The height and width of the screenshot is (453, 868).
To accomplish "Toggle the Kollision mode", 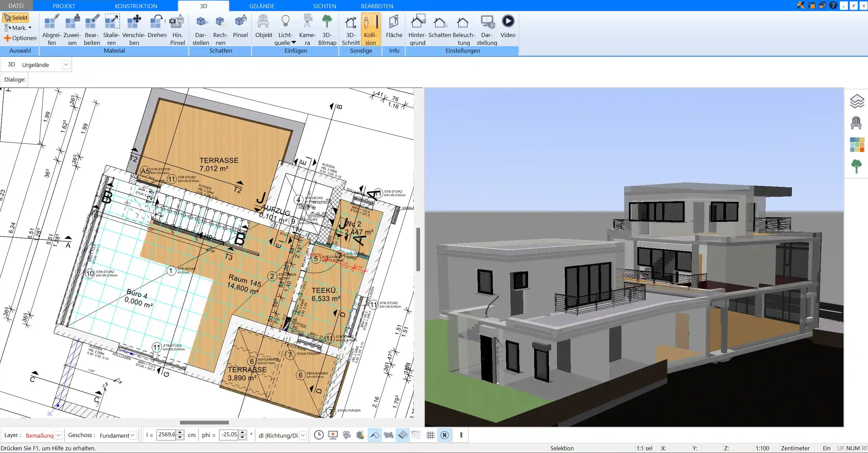I will [370, 30].
